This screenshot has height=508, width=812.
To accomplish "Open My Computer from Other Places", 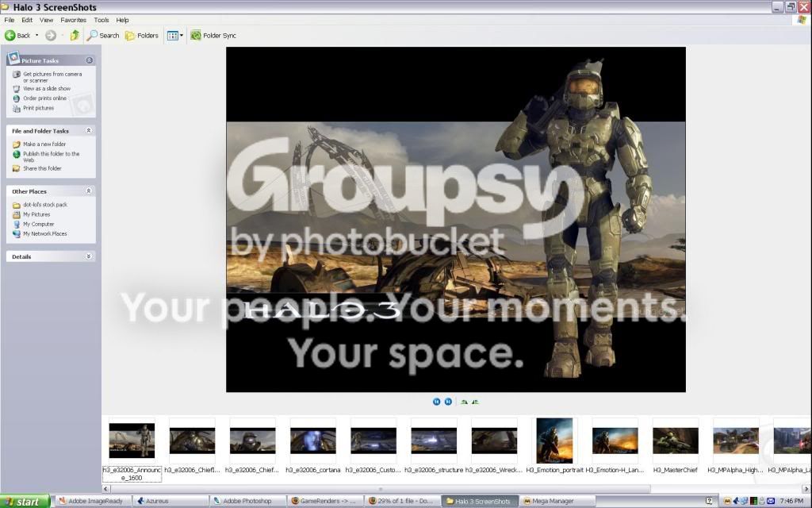I will pos(38,225).
